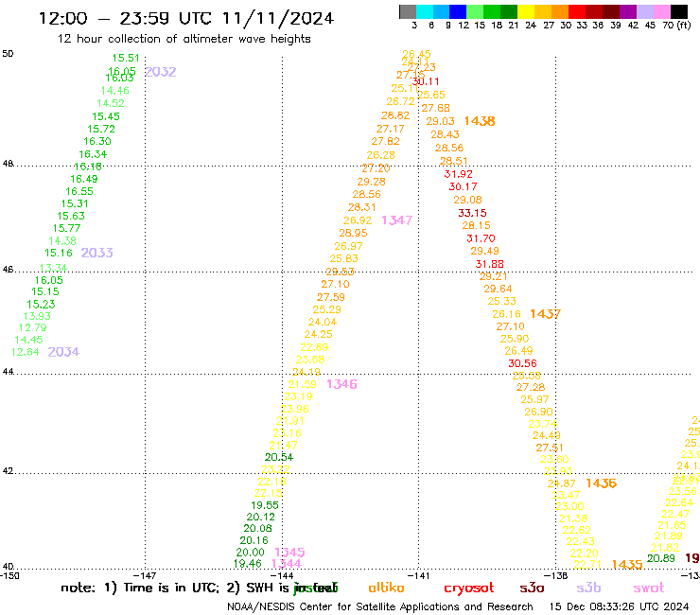Image resolution: width=700 pixels, height=615 pixels.
Task: Click the wave height value 27.51
Action: pos(550,448)
